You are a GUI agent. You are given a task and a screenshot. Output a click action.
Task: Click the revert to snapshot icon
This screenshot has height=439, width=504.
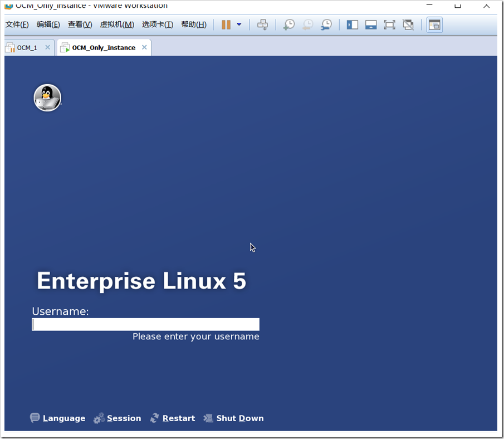[x=307, y=25]
